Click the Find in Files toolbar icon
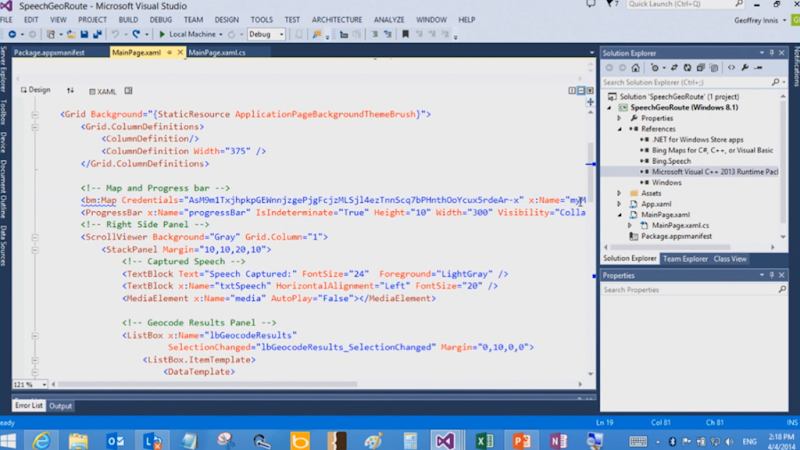The width and height of the screenshot is (800, 450). pos(317,34)
